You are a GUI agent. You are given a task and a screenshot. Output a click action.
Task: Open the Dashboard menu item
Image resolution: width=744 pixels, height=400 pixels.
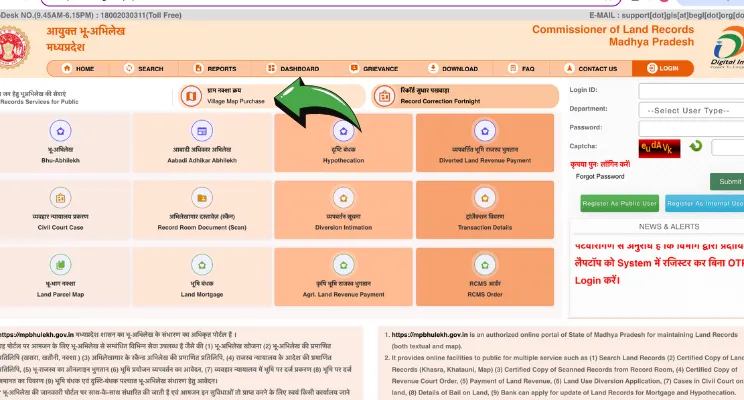click(x=293, y=68)
